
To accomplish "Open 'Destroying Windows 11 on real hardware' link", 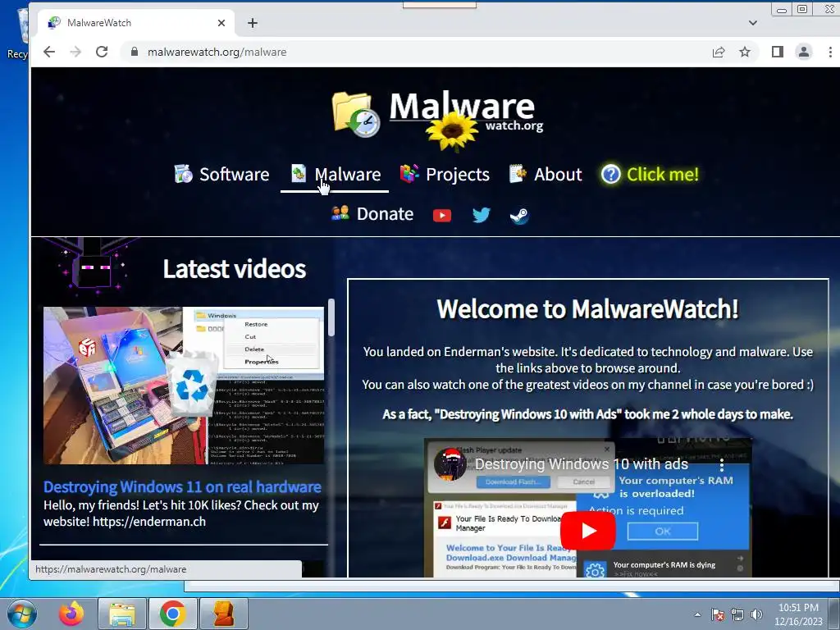I will [182, 487].
